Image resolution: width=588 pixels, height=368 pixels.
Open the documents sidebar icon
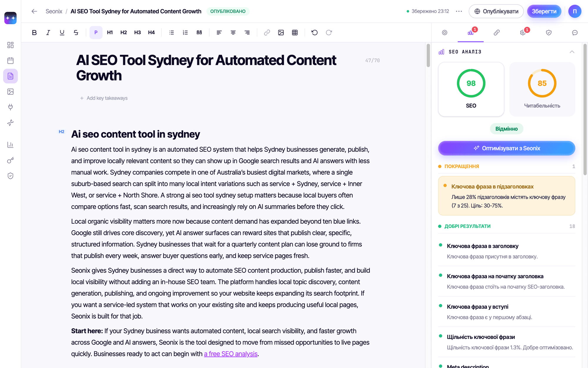(x=11, y=76)
